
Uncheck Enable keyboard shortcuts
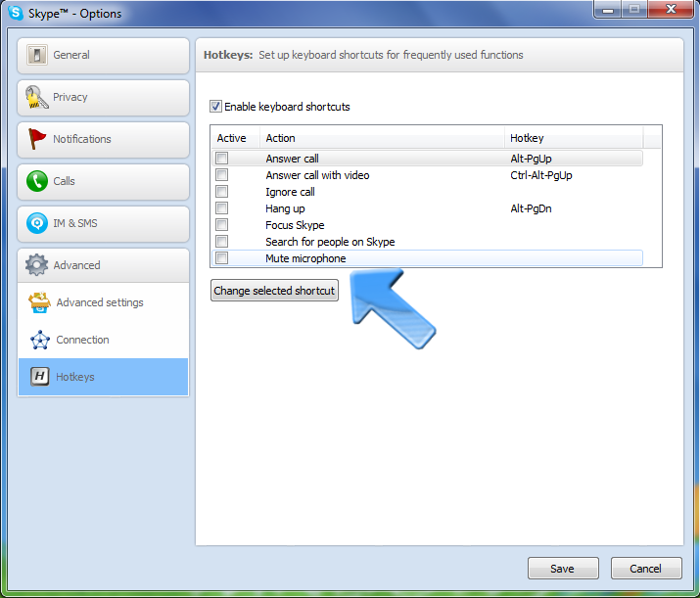point(215,107)
